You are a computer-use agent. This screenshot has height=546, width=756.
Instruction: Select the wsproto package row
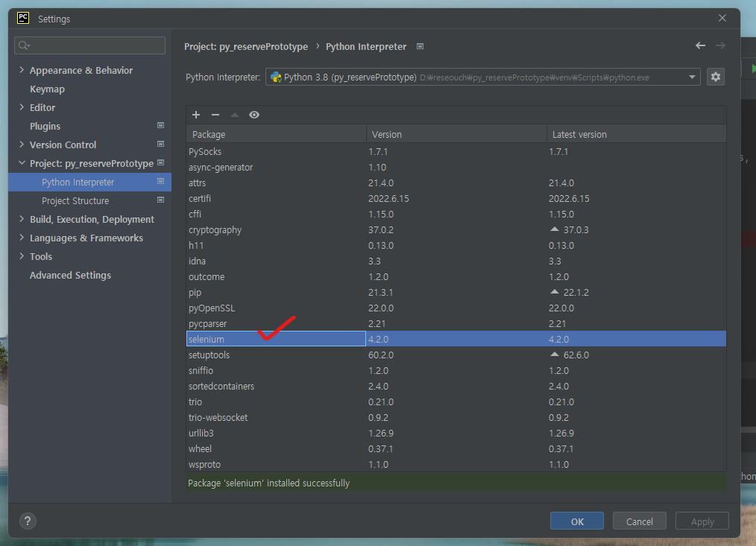(456, 465)
